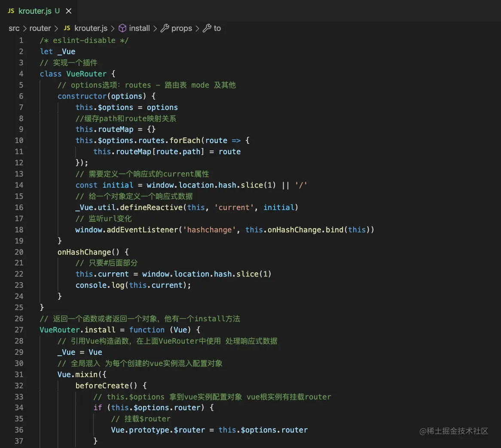Select the krouter.js tab

pos(38,11)
